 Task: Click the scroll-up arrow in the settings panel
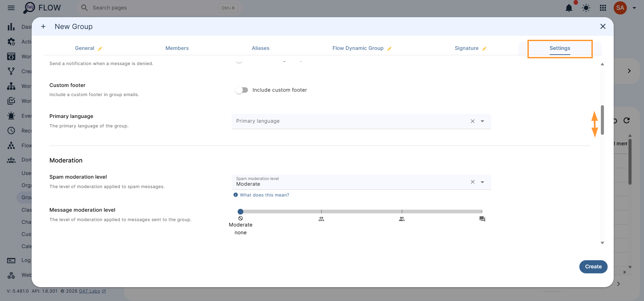(602, 64)
